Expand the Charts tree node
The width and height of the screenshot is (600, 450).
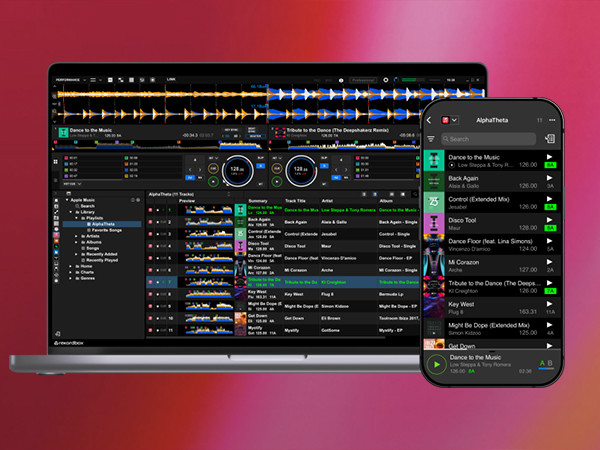point(71,272)
